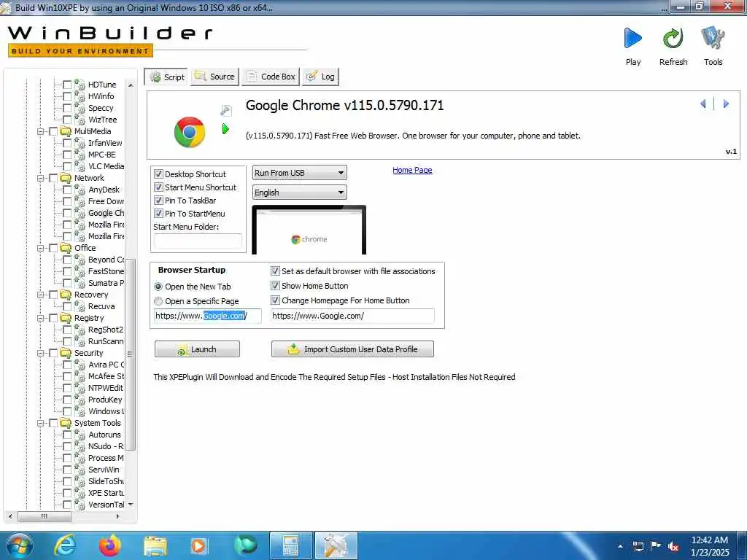Collapse the Office tree node
This screenshot has height=560, width=747.
coord(41,248)
